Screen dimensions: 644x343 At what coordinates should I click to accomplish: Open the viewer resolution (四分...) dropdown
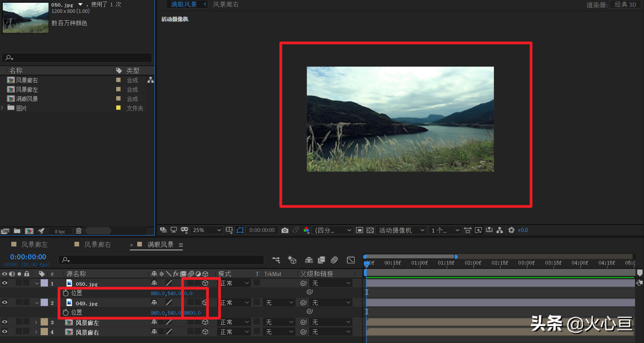[333, 230]
